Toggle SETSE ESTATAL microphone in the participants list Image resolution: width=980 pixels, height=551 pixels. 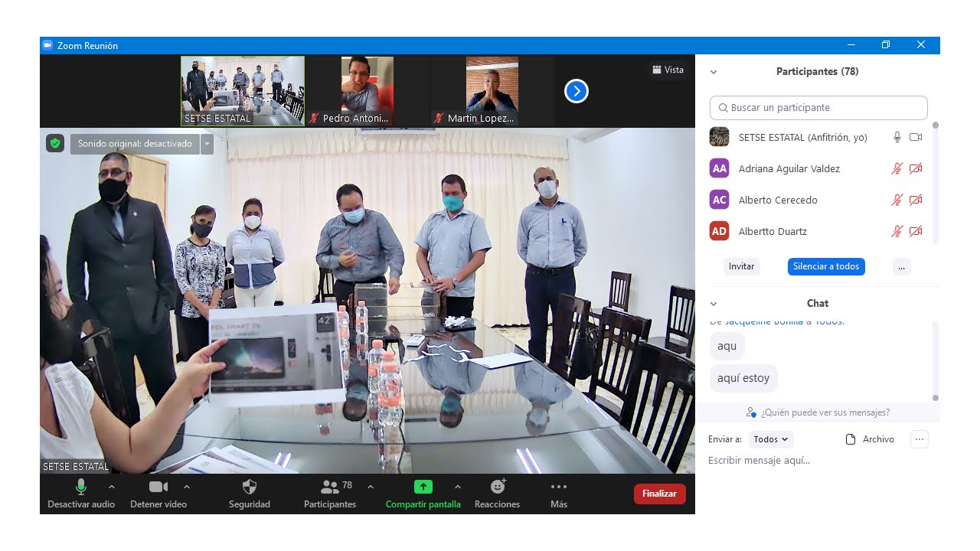coord(897,137)
